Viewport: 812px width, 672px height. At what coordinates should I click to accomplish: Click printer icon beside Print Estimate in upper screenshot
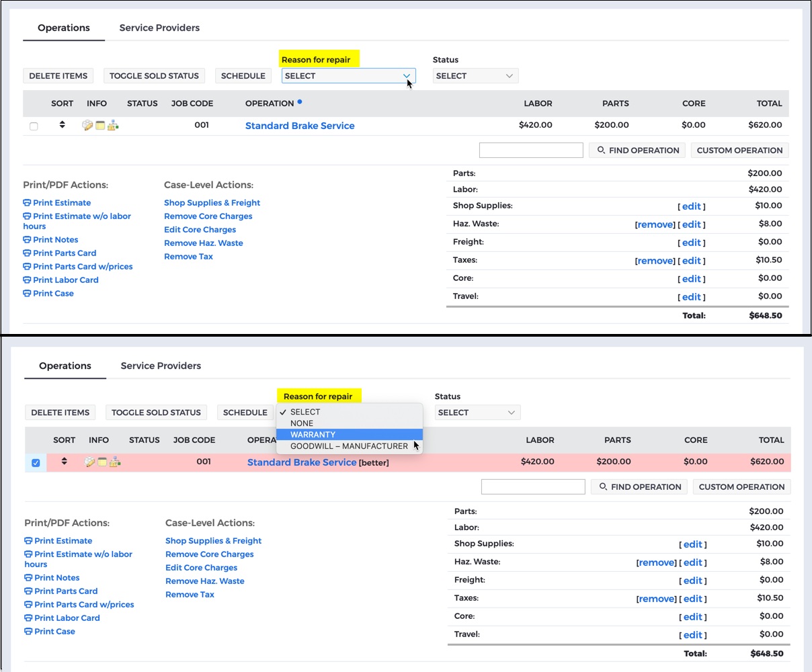[x=27, y=203]
